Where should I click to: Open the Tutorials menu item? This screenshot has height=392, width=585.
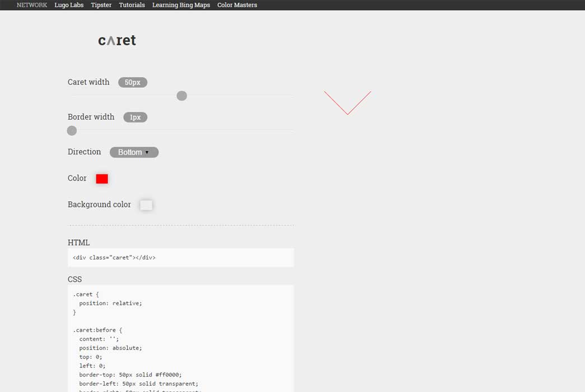click(x=132, y=5)
